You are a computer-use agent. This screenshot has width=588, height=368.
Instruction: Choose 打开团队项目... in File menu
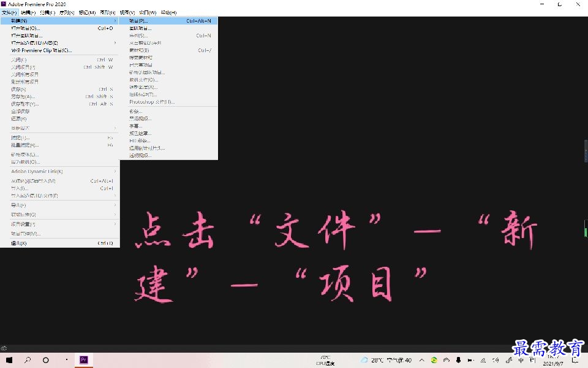[x=60, y=36]
